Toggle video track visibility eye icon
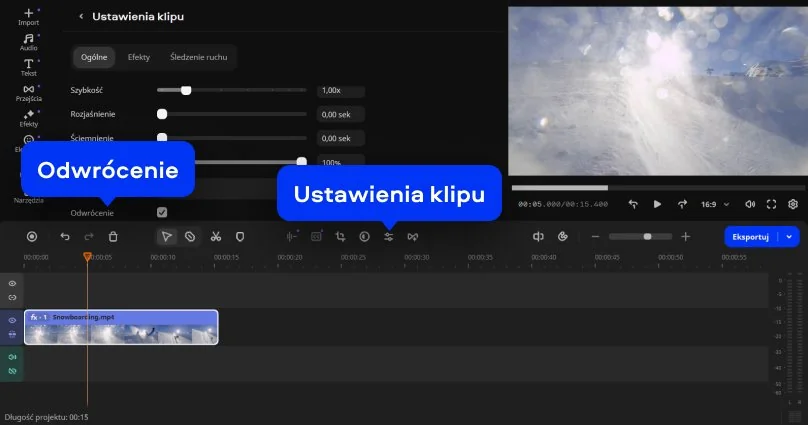The width and height of the screenshot is (808, 425). point(13,321)
